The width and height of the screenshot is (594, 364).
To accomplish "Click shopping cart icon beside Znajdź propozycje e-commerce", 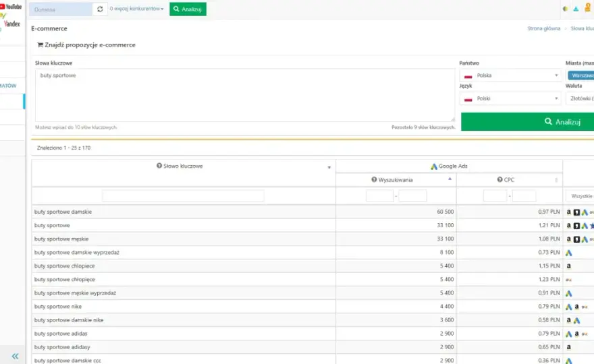I will (x=40, y=44).
